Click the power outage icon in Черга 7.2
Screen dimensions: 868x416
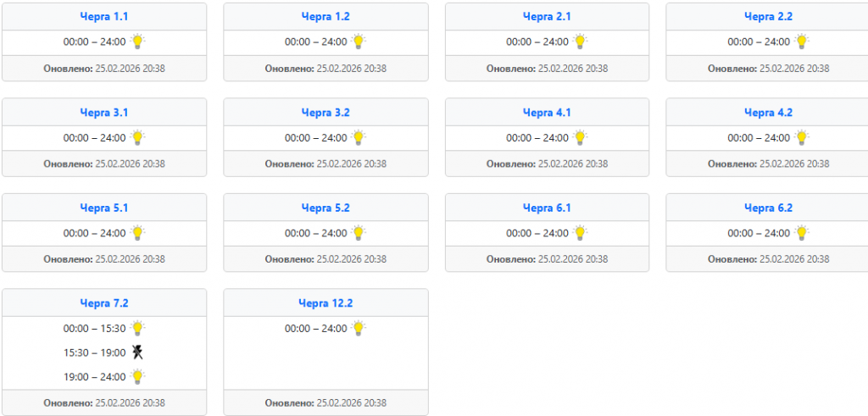136,352
